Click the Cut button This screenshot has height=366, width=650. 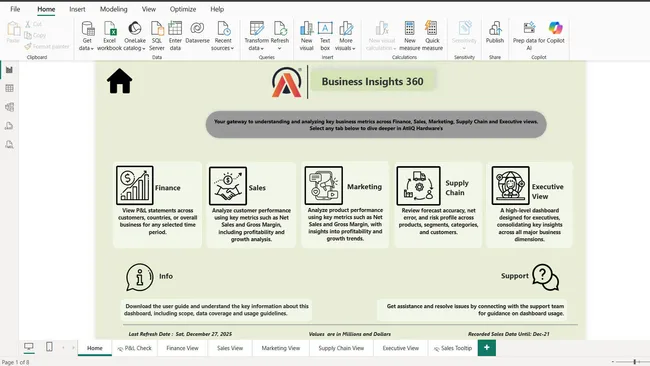[x=34, y=24]
